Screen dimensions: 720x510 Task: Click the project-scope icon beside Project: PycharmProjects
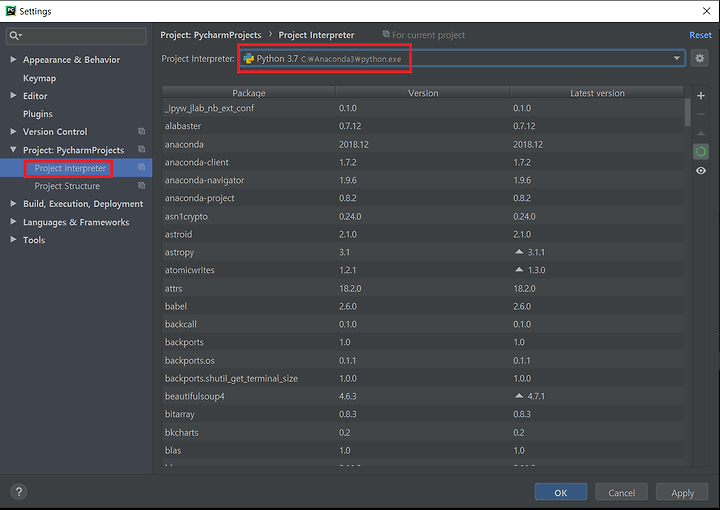(x=141, y=149)
